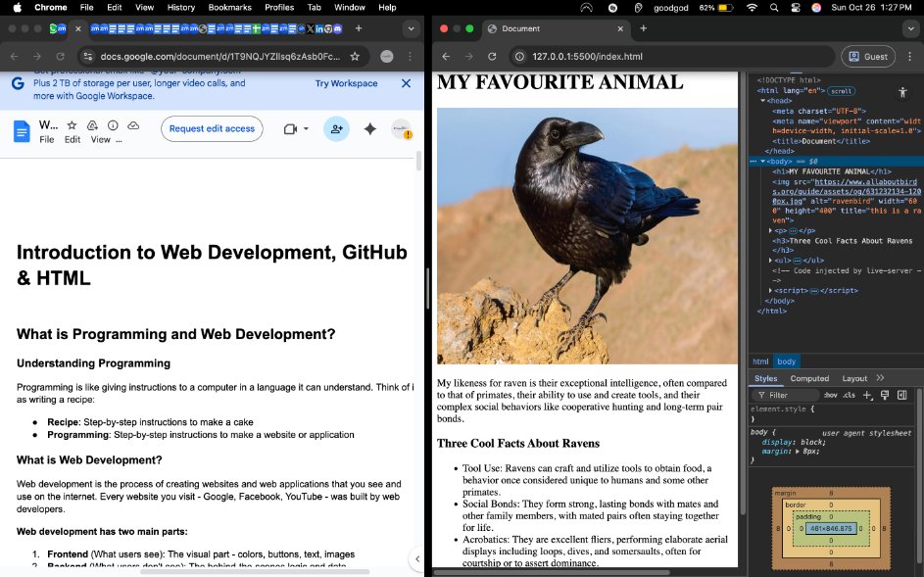Expand the p element in DevTools tree
The width and height of the screenshot is (924, 577).
pyautogui.click(x=771, y=231)
